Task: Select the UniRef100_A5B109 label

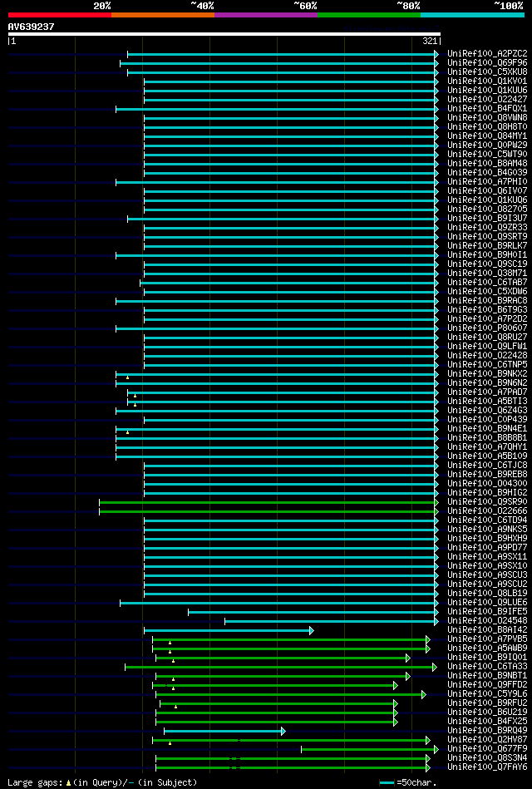Action: [487, 456]
